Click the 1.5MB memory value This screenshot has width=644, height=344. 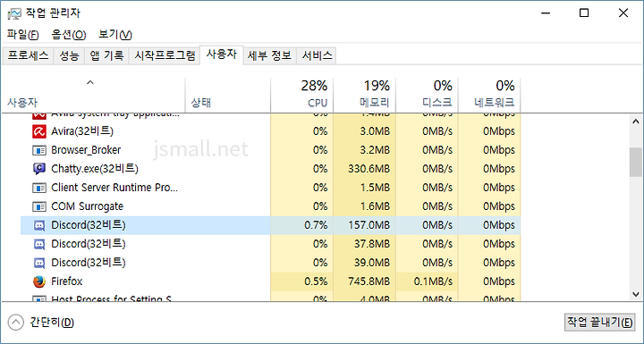pyautogui.click(x=375, y=188)
